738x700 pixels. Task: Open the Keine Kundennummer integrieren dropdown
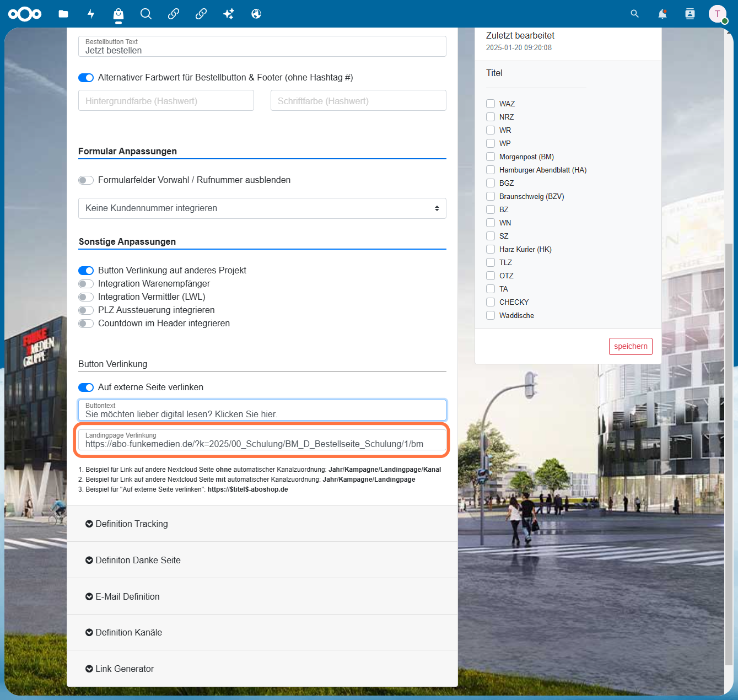pyautogui.click(x=262, y=208)
